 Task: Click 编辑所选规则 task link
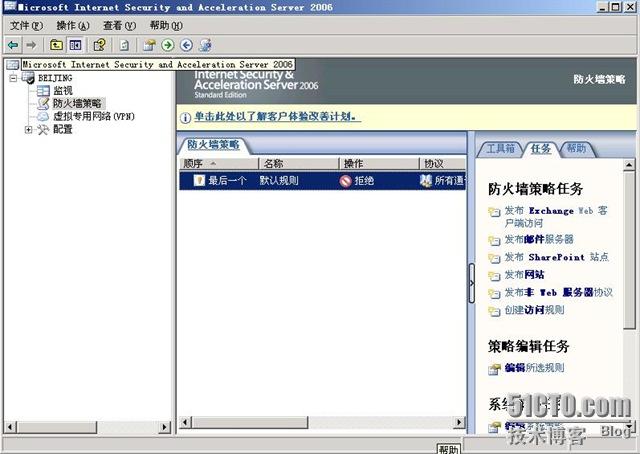pos(534,368)
